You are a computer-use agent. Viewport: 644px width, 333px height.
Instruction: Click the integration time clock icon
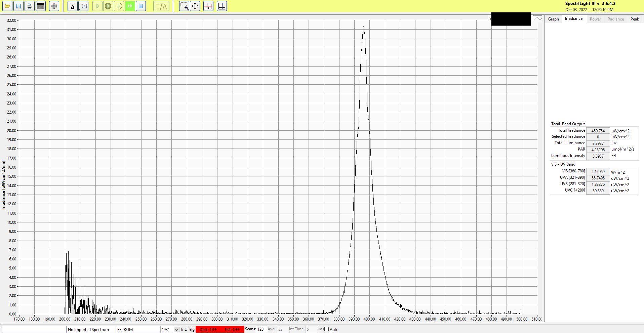tap(83, 6)
